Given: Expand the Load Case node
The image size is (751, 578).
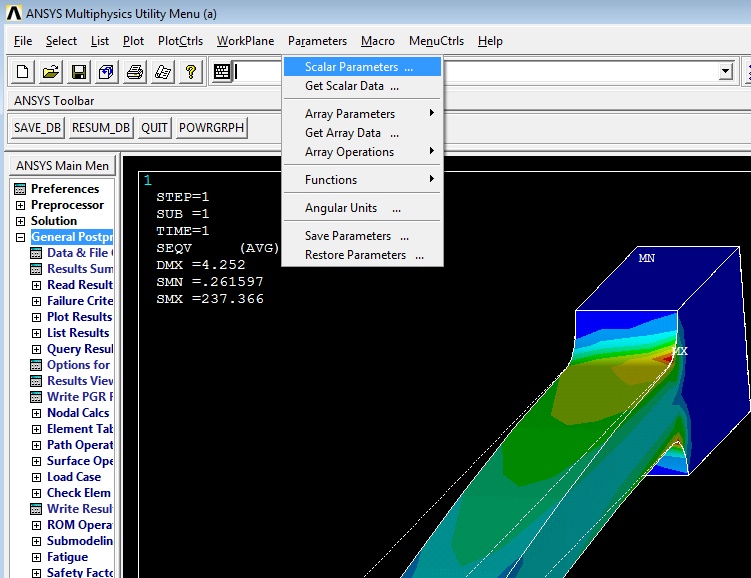Looking at the screenshot, I should click(x=36, y=477).
